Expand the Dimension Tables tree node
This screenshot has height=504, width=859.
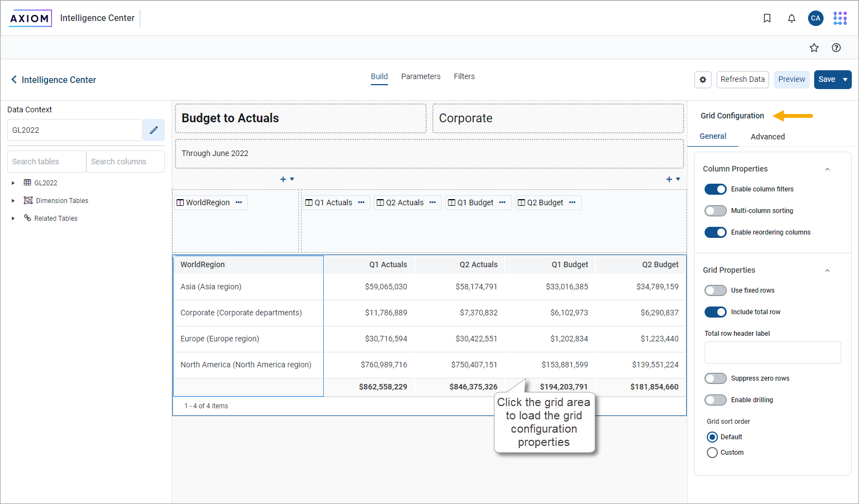pos(13,200)
